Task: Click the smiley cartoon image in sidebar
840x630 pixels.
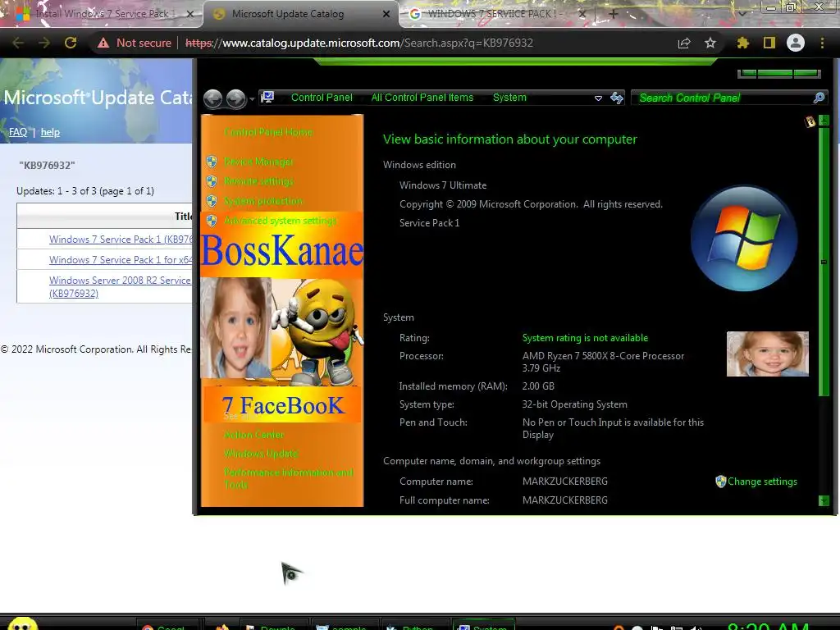Action: pos(318,331)
